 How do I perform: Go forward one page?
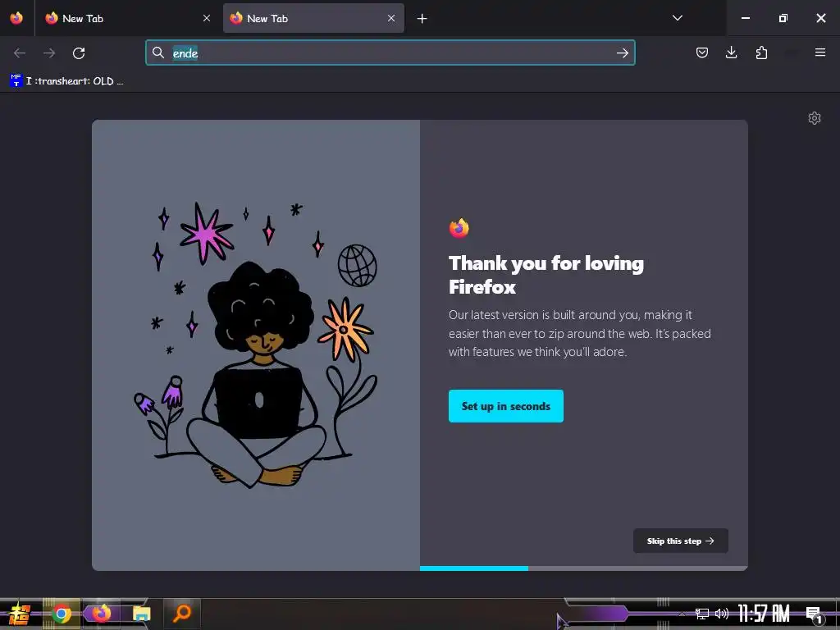pos(49,53)
